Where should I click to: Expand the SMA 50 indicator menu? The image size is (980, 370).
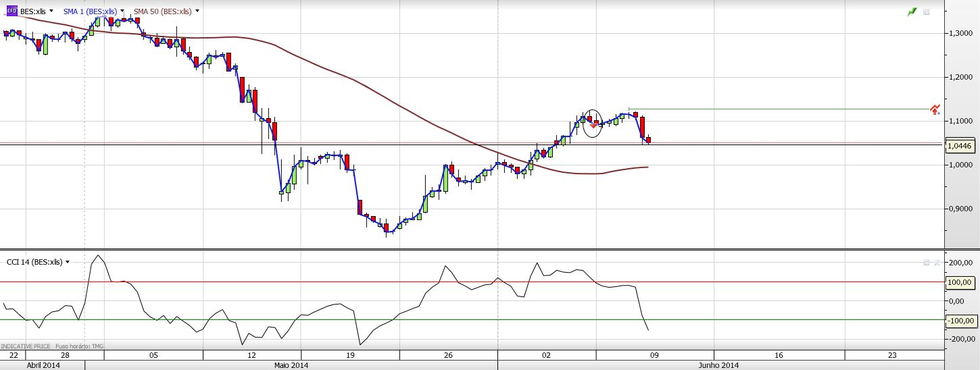[x=197, y=11]
